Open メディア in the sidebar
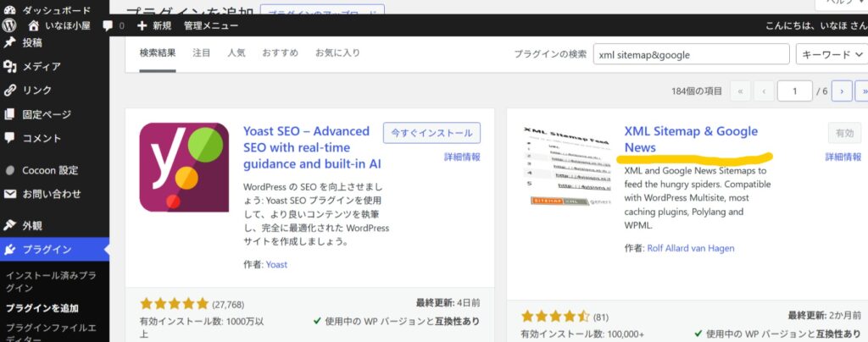The height and width of the screenshot is (342, 868). [x=42, y=66]
